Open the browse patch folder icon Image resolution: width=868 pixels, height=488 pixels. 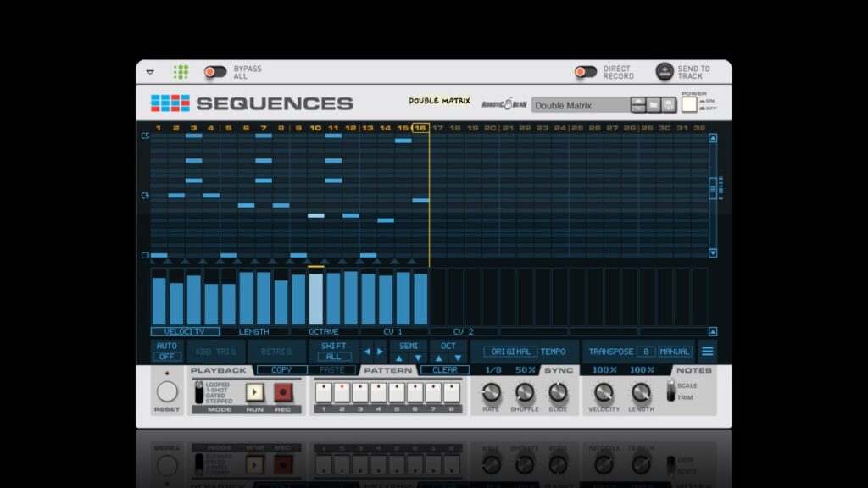click(654, 104)
